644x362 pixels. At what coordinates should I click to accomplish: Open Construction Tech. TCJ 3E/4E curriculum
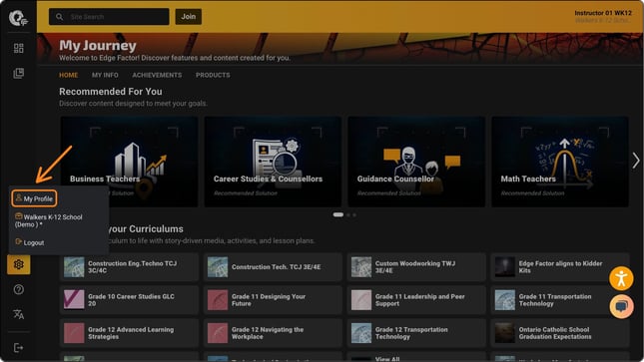273,267
